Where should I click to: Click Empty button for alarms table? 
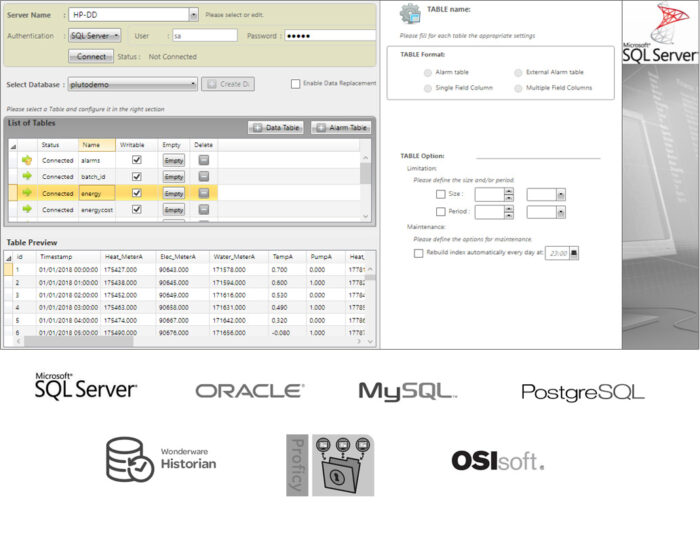[173, 160]
